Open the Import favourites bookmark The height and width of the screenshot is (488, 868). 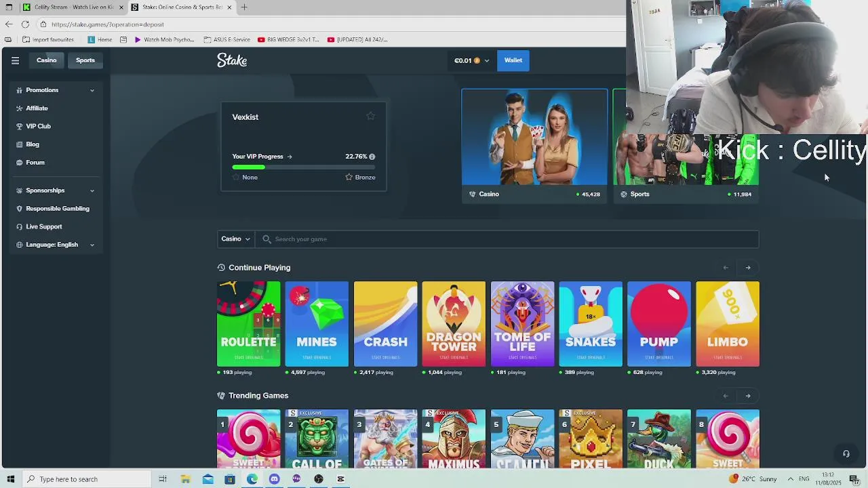pos(48,39)
